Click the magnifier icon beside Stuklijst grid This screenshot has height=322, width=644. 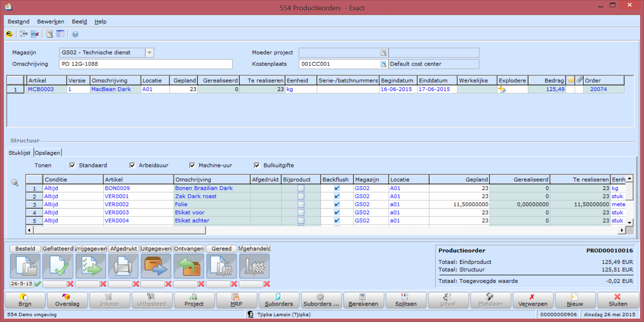[15, 183]
